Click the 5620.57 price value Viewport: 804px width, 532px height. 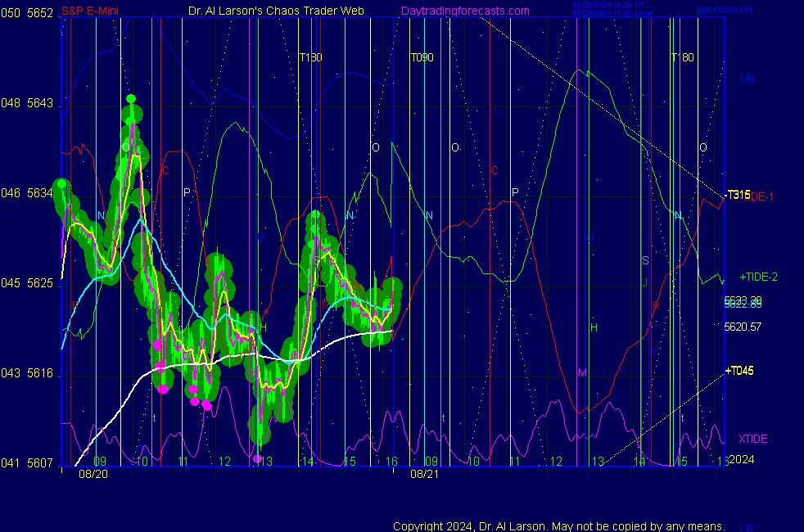point(743,327)
